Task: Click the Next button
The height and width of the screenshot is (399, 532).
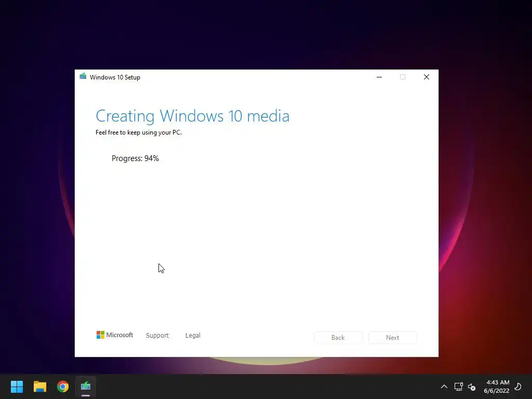Action: click(393, 338)
